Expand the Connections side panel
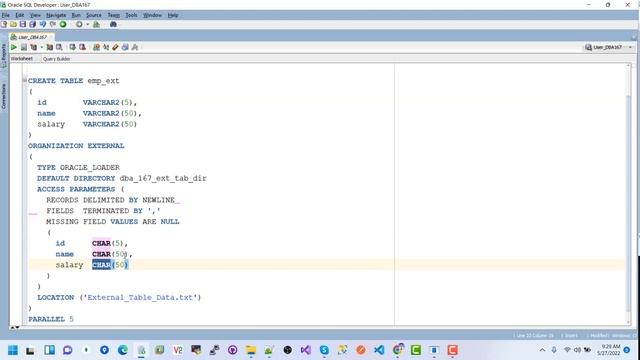Screen dimensions: 640x360 click(4, 96)
